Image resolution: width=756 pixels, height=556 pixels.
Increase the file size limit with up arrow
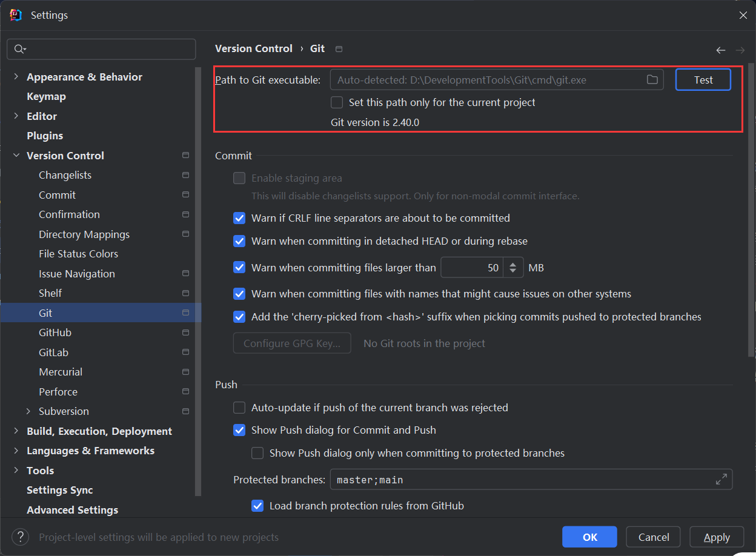click(513, 263)
